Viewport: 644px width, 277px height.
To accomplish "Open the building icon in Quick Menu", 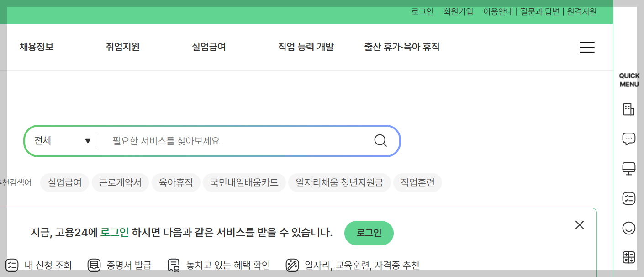I will click(629, 109).
